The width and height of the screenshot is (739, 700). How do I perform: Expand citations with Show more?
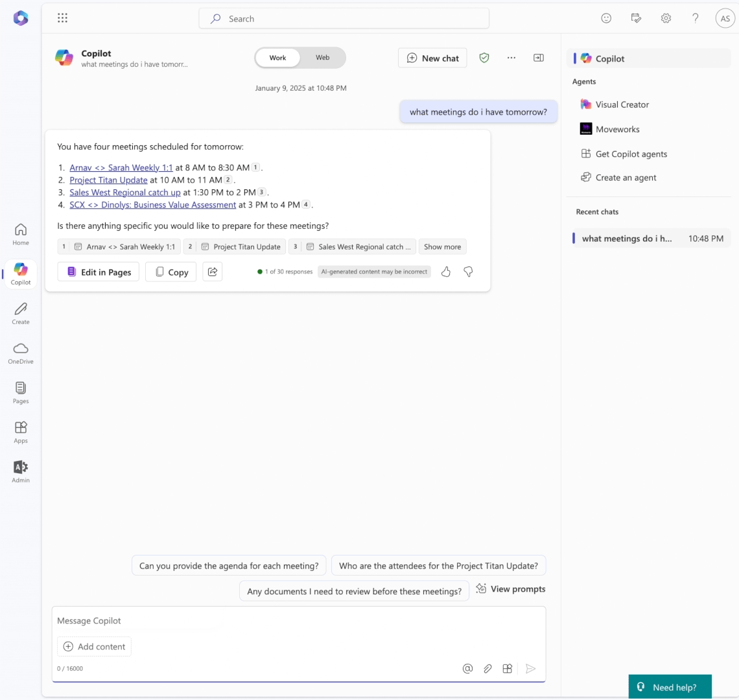(442, 247)
